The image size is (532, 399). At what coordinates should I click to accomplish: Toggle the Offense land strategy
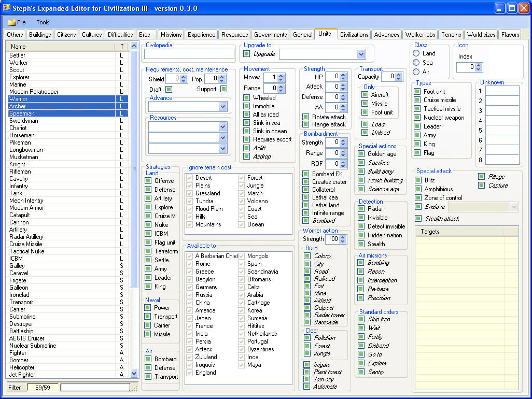point(148,181)
